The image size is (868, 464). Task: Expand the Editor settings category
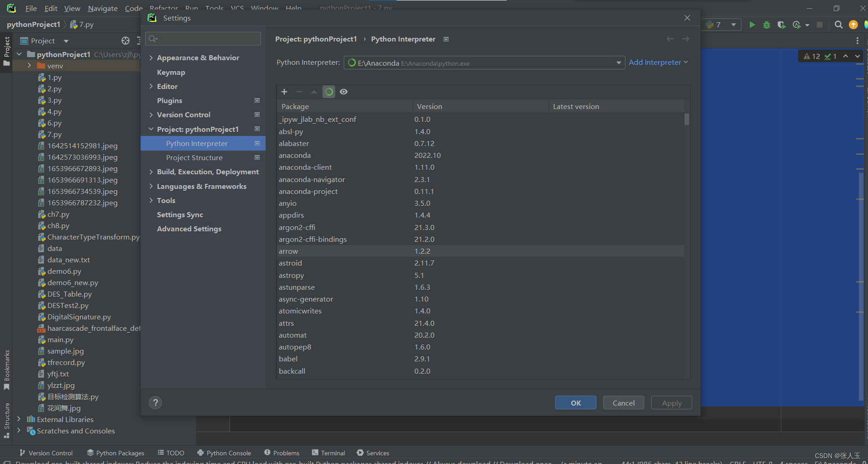click(x=151, y=86)
